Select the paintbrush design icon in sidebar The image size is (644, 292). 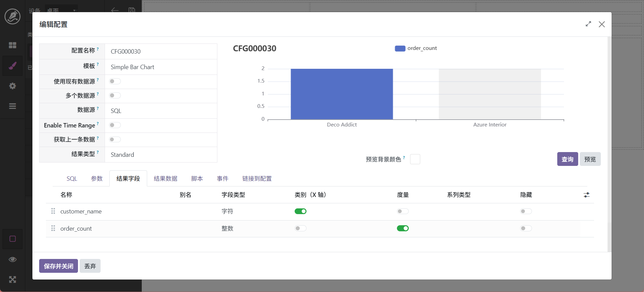coord(12,66)
